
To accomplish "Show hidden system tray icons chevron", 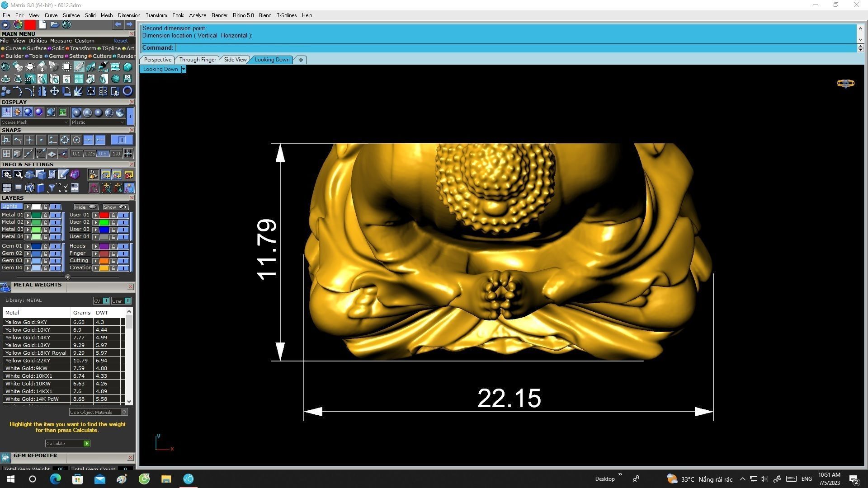I will click(x=742, y=479).
